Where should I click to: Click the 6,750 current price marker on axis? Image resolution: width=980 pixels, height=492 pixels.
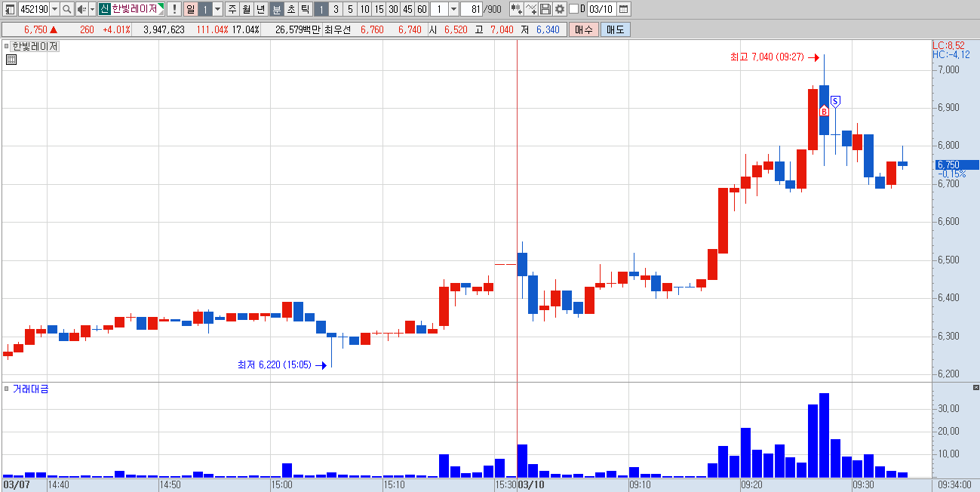click(x=955, y=165)
